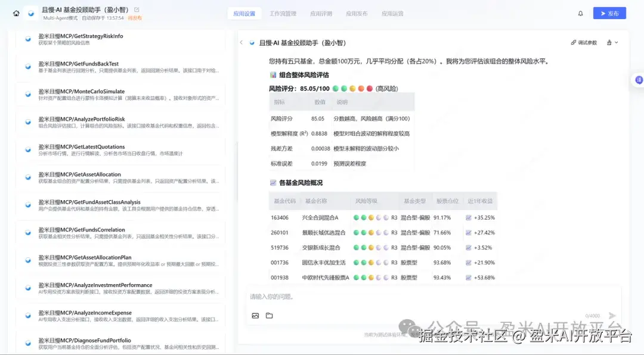
Task: Click the blue 发布 publish button
Action: point(609,13)
